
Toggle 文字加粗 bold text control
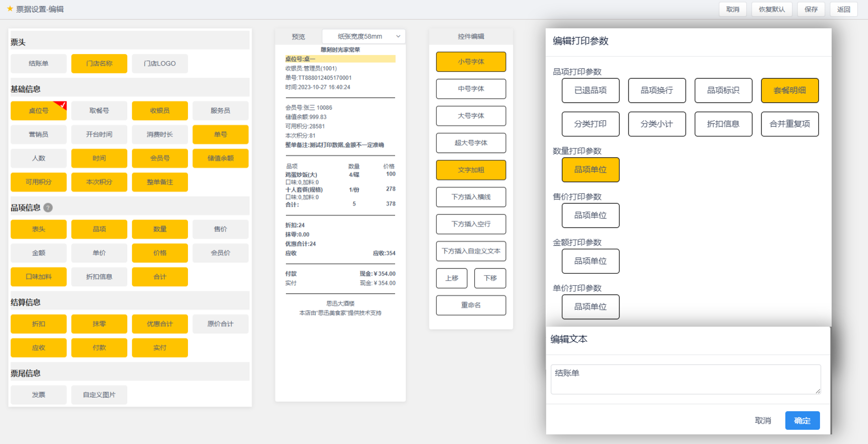click(x=471, y=170)
